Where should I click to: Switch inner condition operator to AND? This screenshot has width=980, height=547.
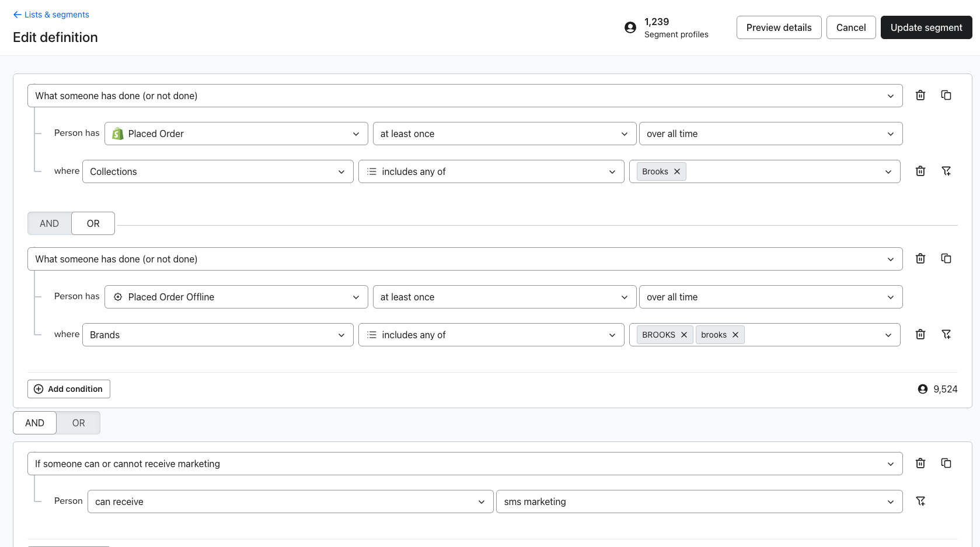pyautogui.click(x=50, y=223)
